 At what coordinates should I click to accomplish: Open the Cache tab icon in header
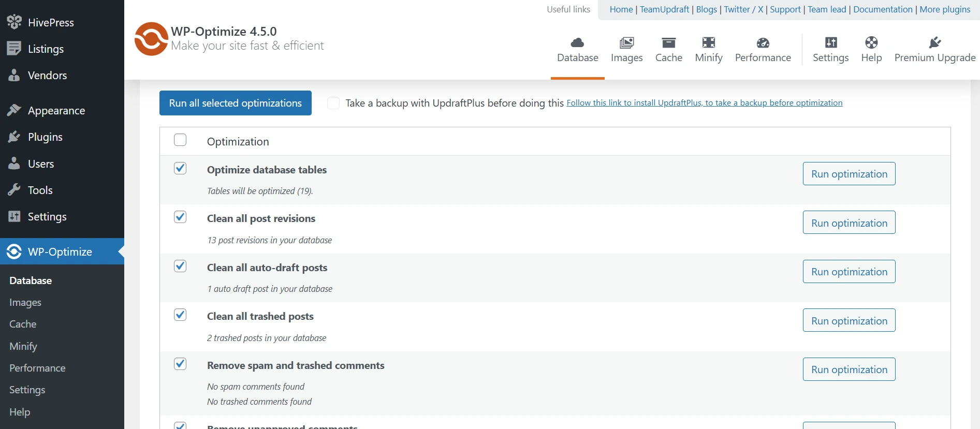668,42
